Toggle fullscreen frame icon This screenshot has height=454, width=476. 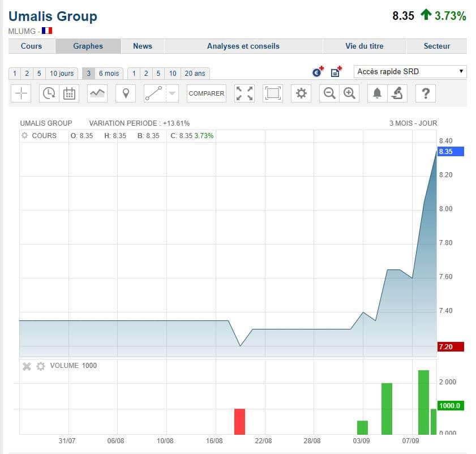pos(273,93)
